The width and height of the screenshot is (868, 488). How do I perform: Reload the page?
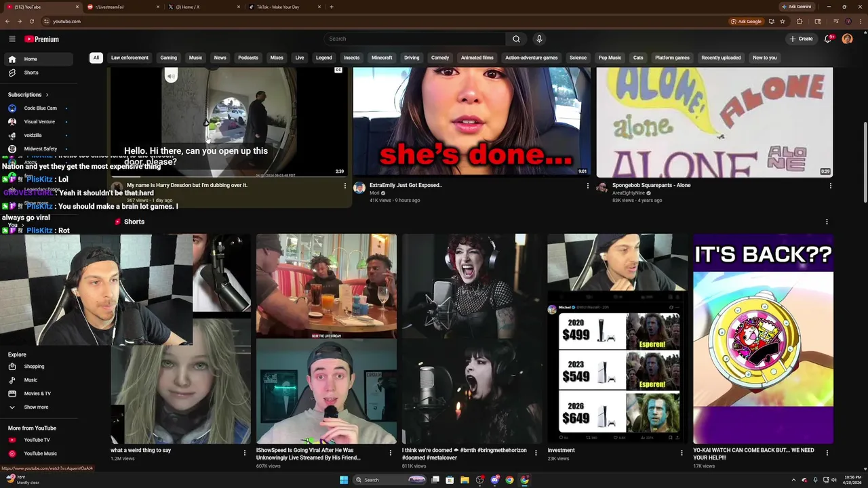tap(31, 21)
